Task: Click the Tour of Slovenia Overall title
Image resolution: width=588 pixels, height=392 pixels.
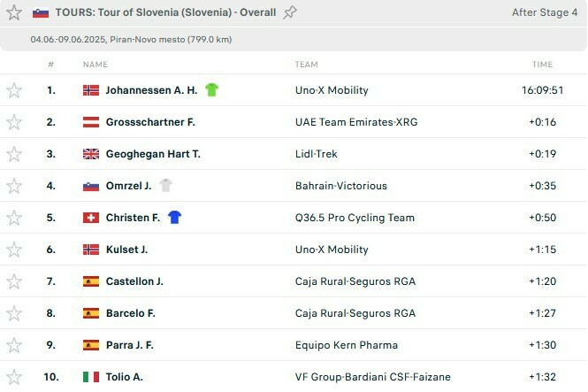Action: [x=165, y=12]
